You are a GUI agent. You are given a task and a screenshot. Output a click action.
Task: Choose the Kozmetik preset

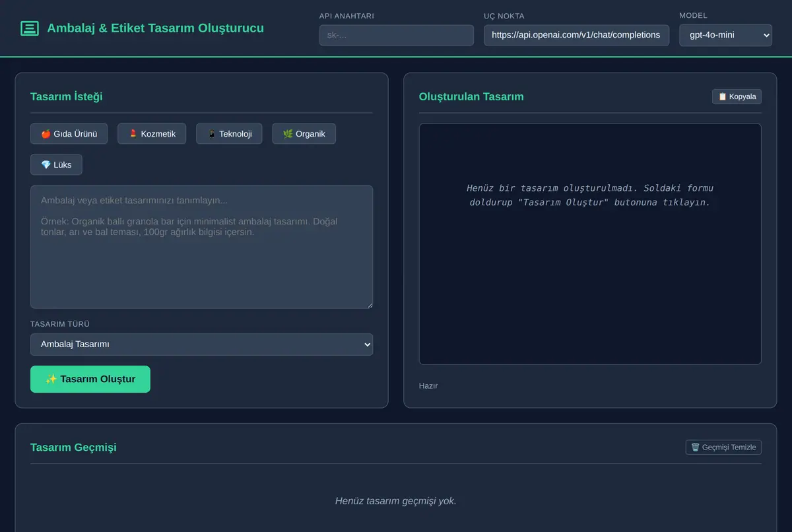(x=152, y=134)
